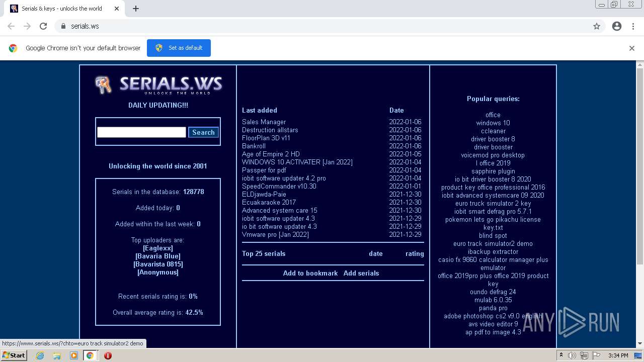
Task: Open the Add to bookmark link
Action: tap(310, 273)
